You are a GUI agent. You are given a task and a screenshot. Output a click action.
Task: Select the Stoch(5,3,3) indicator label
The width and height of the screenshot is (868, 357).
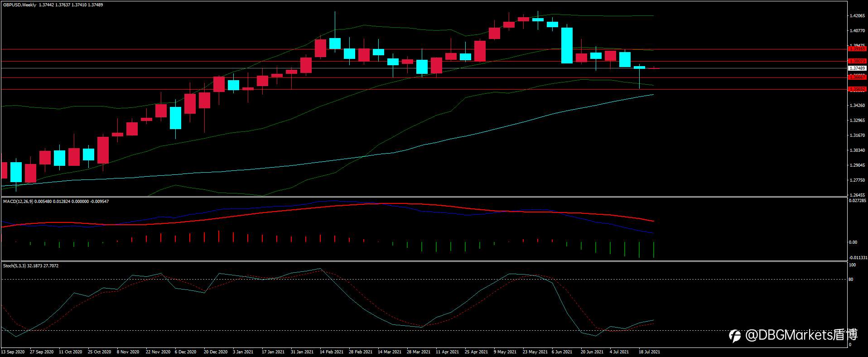coord(14,266)
